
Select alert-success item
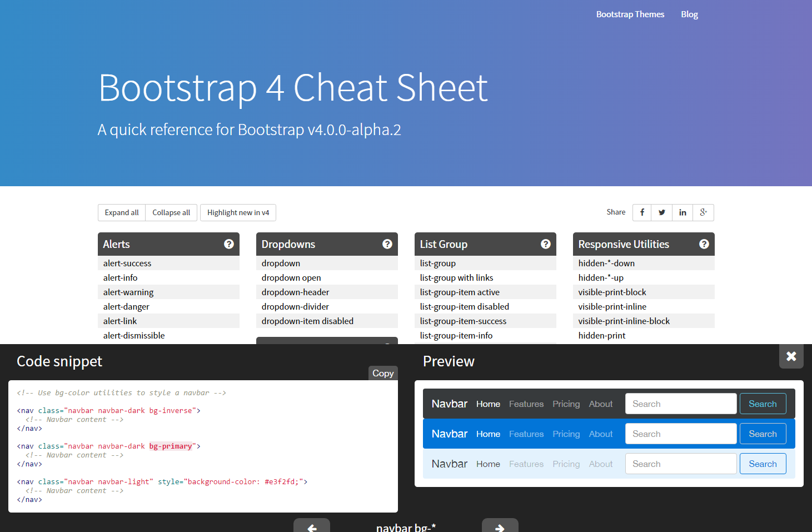click(168, 263)
